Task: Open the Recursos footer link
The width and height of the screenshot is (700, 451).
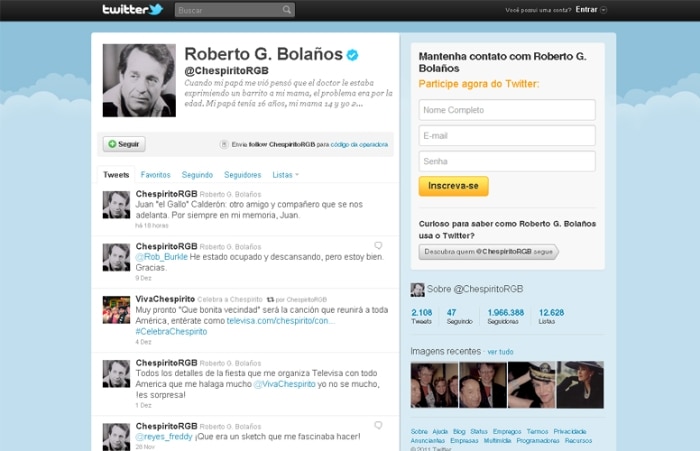Action: (x=578, y=441)
